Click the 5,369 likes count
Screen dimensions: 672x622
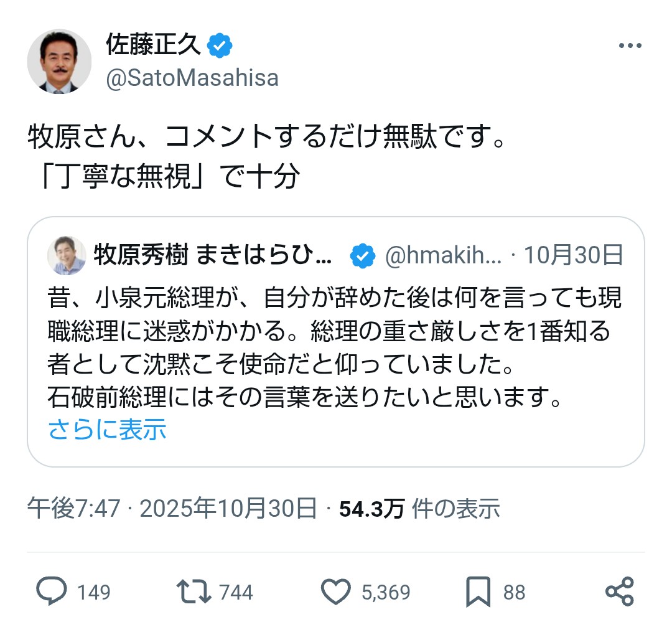pos(386,592)
